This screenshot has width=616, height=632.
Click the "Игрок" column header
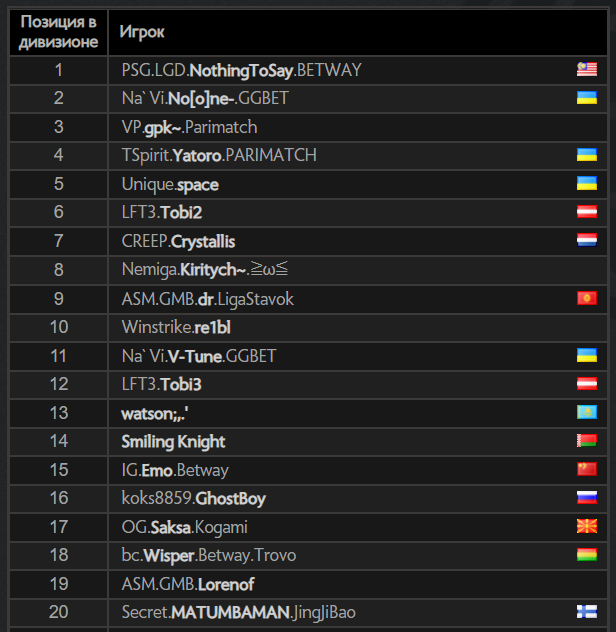click(142, 32)
